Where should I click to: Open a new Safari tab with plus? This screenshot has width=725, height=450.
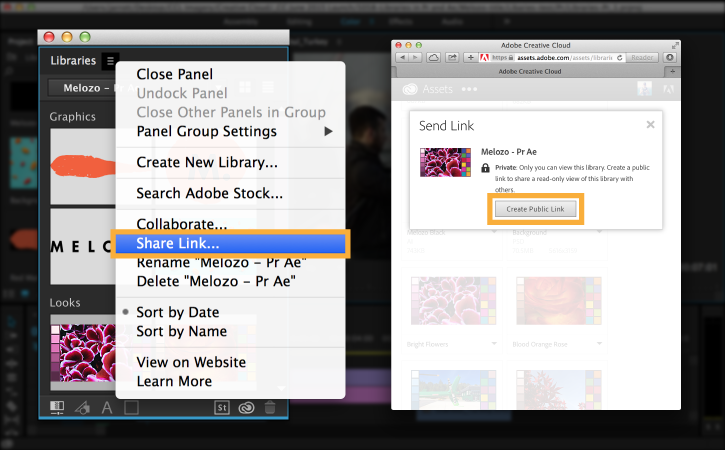(x=672, y=72)
